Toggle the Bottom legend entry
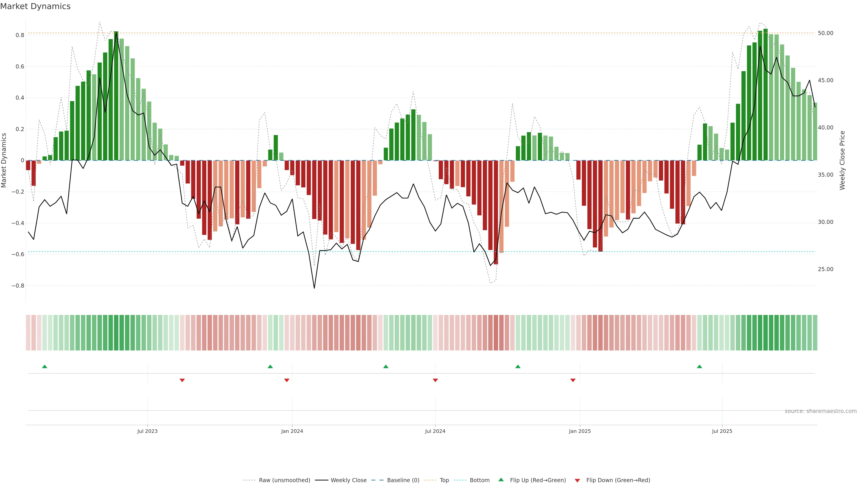The image size is (868, 488). click(x=479, y=480)
